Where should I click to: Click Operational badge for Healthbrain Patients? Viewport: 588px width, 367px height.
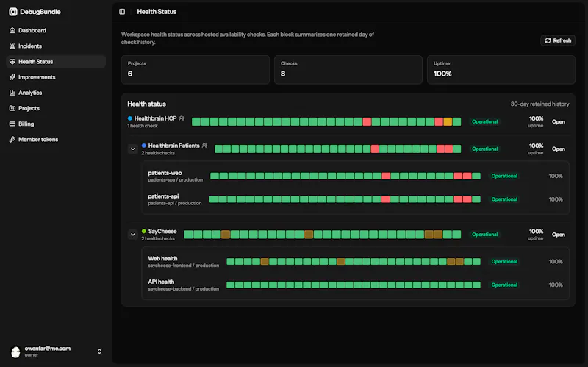pyautogui.click(x=485, y=149)
